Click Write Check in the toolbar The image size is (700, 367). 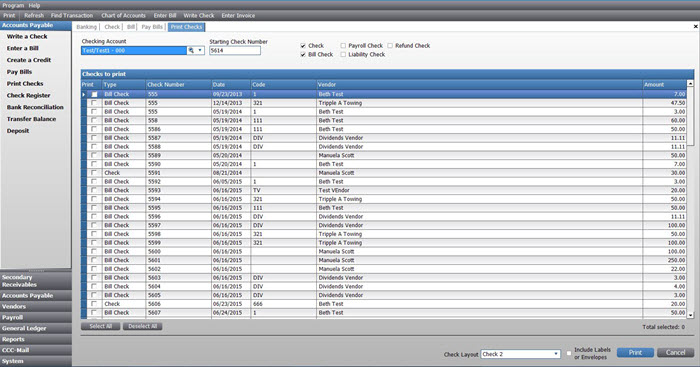(x=199, y=15)
